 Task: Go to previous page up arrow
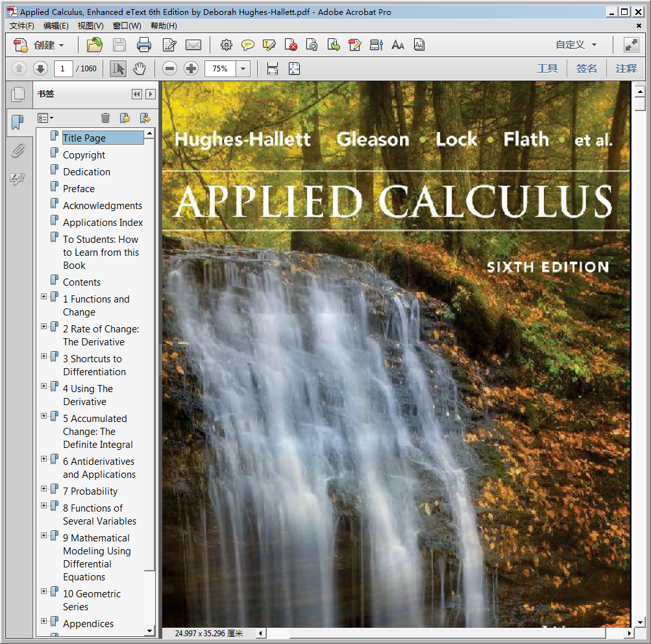click(x=19, y=69)
